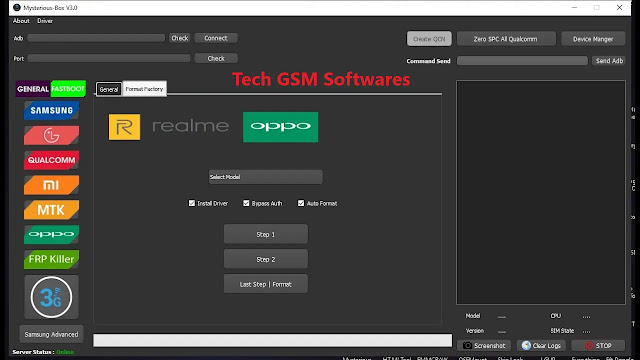Open the 3G network tool icon
Screen dimensions: 640x360
coord(51,297)
